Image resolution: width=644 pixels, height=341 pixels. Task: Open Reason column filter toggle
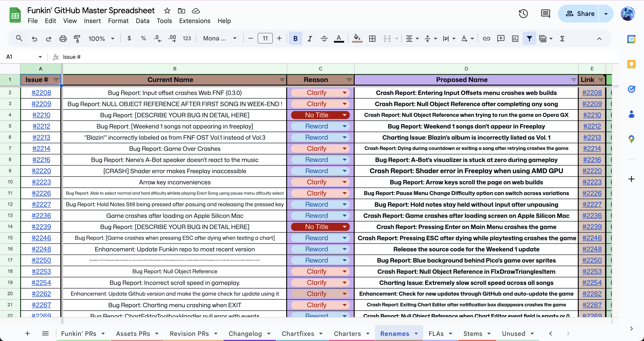pos(349,80)
